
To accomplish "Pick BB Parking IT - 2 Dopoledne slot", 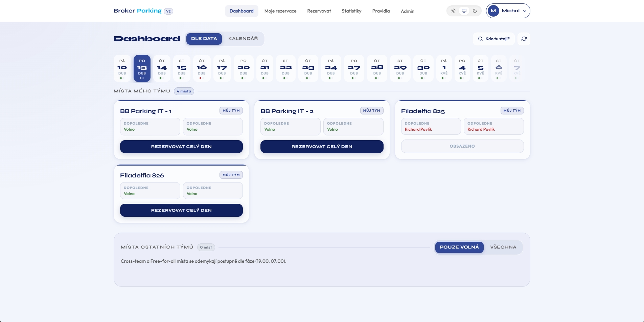I will tap(290, 127).
